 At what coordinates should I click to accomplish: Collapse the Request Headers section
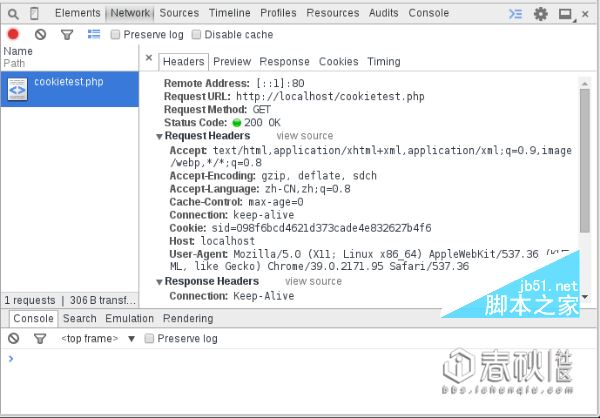159,136
